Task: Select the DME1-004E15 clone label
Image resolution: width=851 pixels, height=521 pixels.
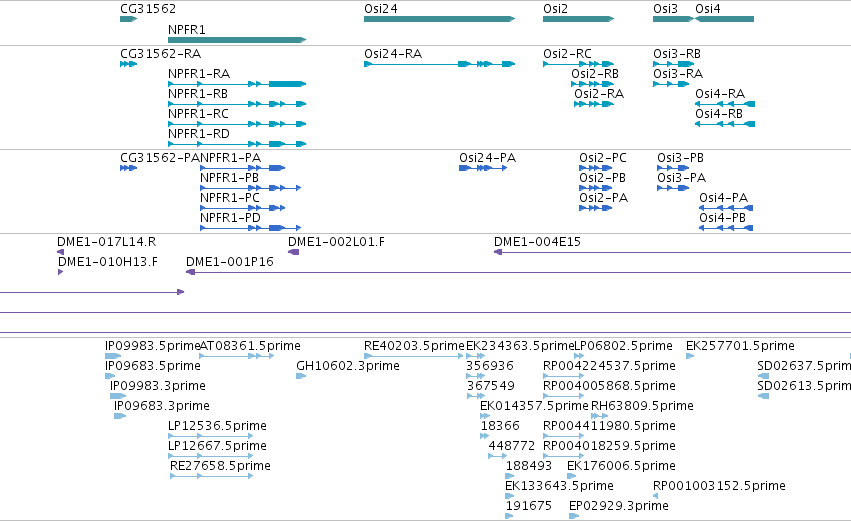Action: point(537,242)
